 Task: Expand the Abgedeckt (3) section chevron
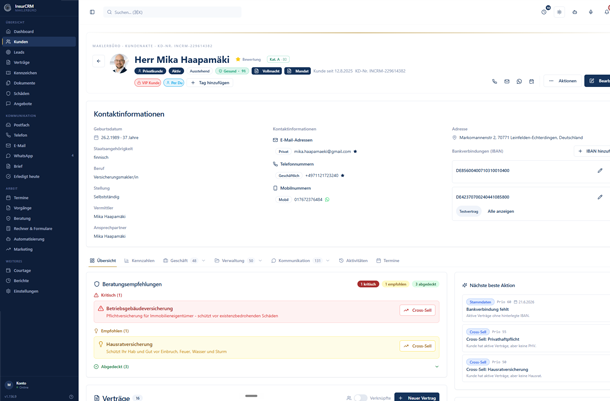click(x=436, y=366)
